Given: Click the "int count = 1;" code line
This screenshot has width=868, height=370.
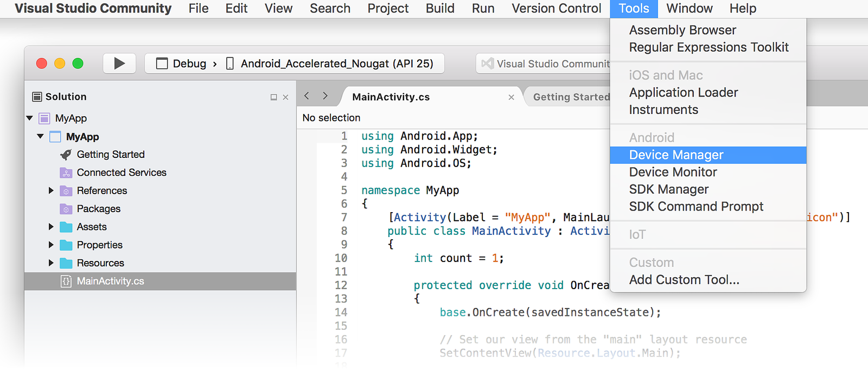Looking at the screenshot, I should click(x=459, y=258).
